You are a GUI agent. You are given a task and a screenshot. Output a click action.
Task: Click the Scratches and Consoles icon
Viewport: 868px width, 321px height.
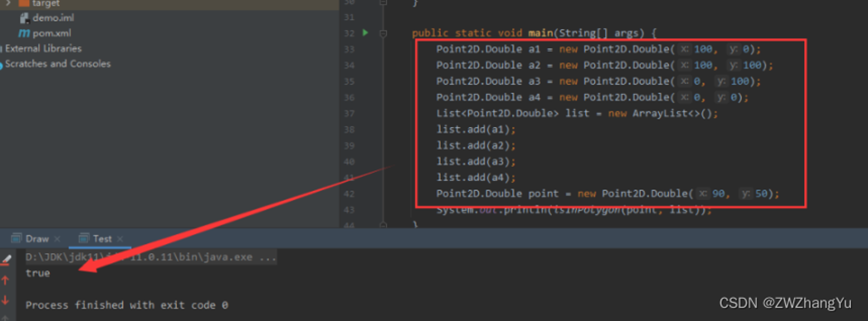[x=1, y=66]
